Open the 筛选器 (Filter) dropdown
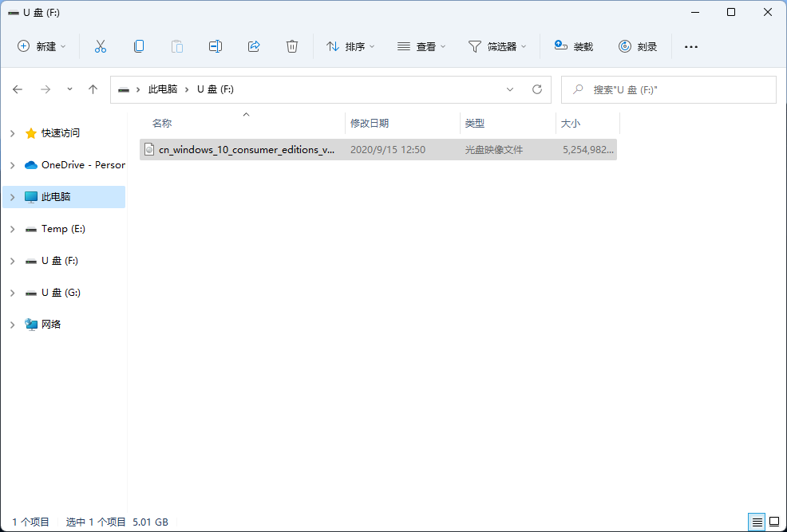 click(497, 46)
